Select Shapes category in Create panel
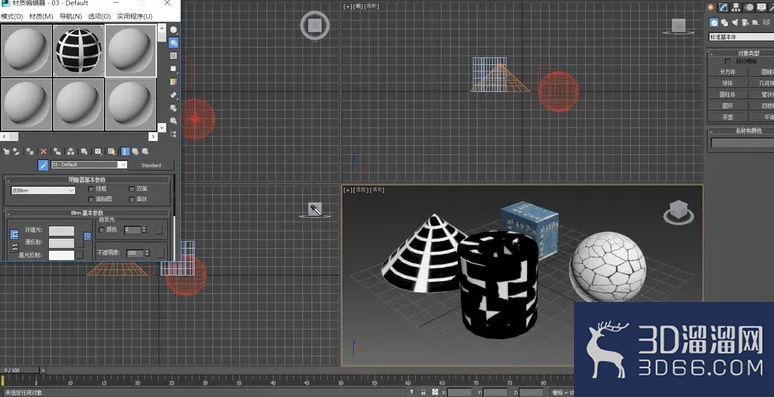 click(724, 22)
